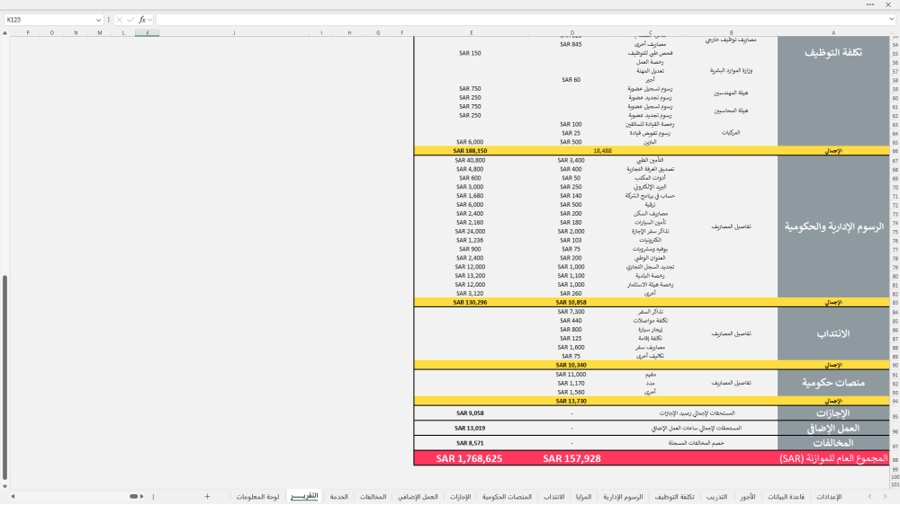Click the confirm entry checkmark icon

click(x=130, y=20)
